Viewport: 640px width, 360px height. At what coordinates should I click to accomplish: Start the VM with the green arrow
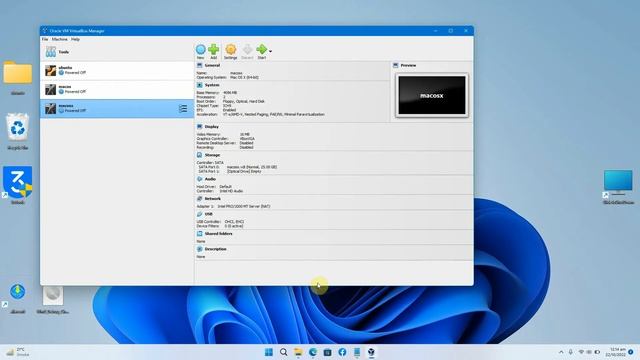[x=262, y=50]
